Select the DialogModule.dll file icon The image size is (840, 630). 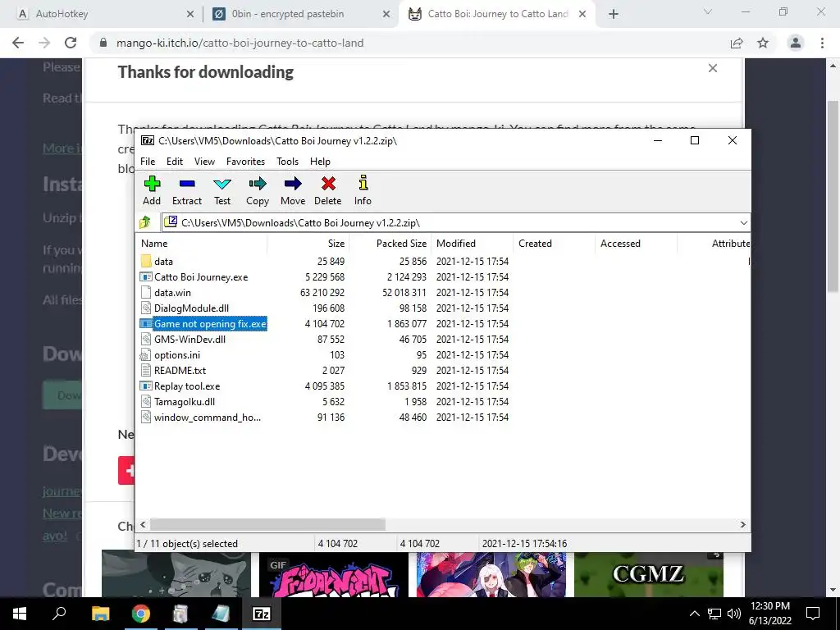tap(146, 308)
